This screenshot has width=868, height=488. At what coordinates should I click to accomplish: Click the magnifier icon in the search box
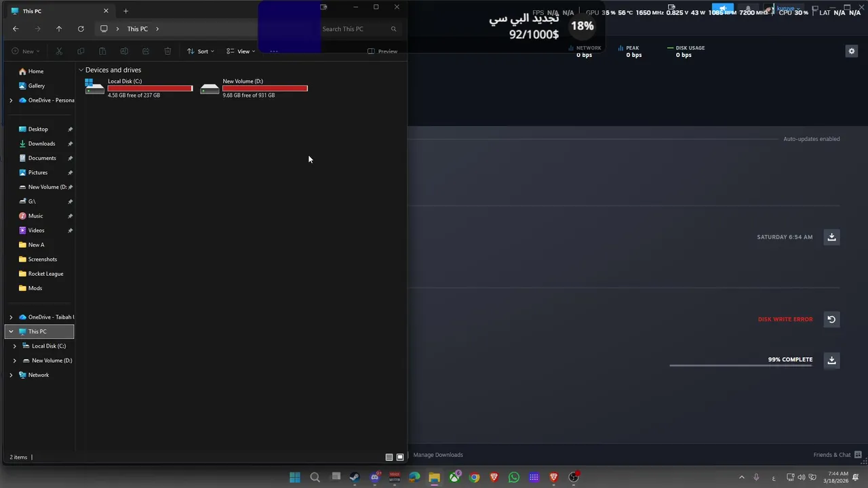[x=393, y=29]
